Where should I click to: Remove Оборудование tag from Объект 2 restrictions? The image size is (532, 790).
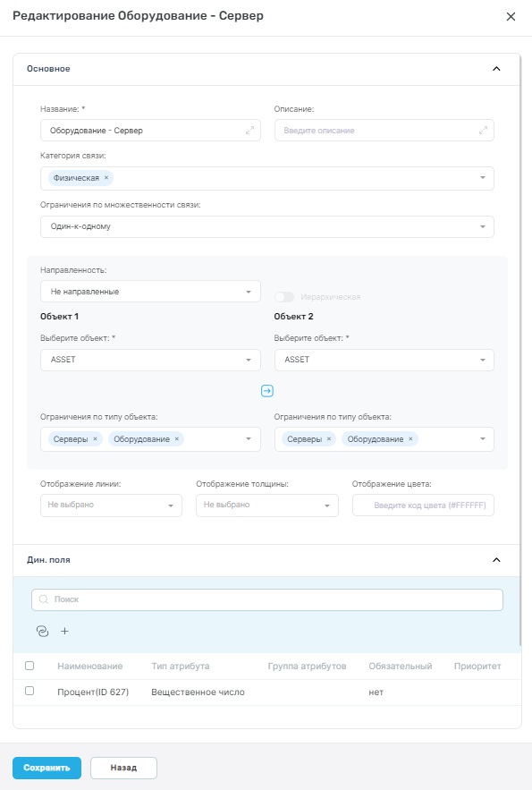click(410, 439)
